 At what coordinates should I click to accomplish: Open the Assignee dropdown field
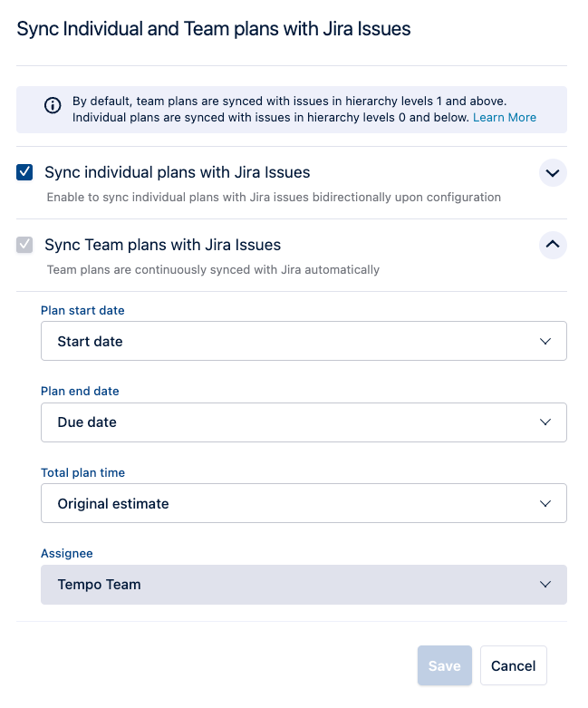coord(303,585)
